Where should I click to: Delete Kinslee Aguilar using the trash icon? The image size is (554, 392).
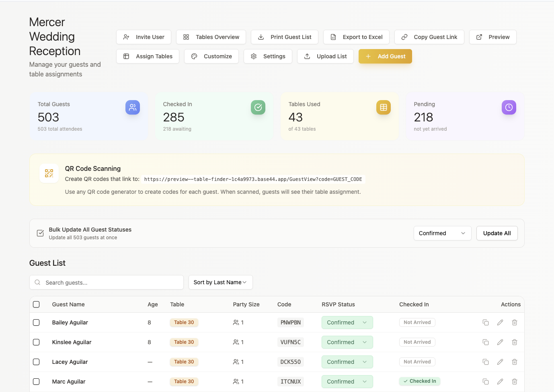click(x=515, y=342)
